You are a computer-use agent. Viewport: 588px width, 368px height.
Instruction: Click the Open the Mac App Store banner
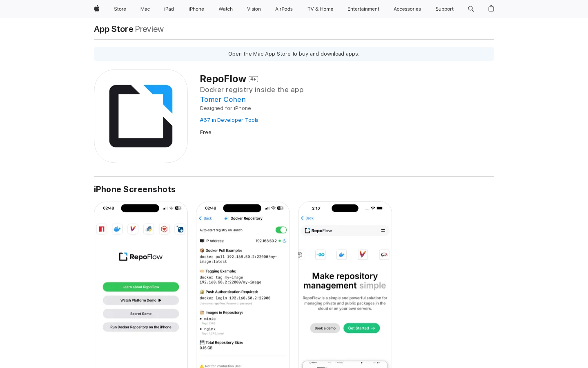[x=294, y=54]
